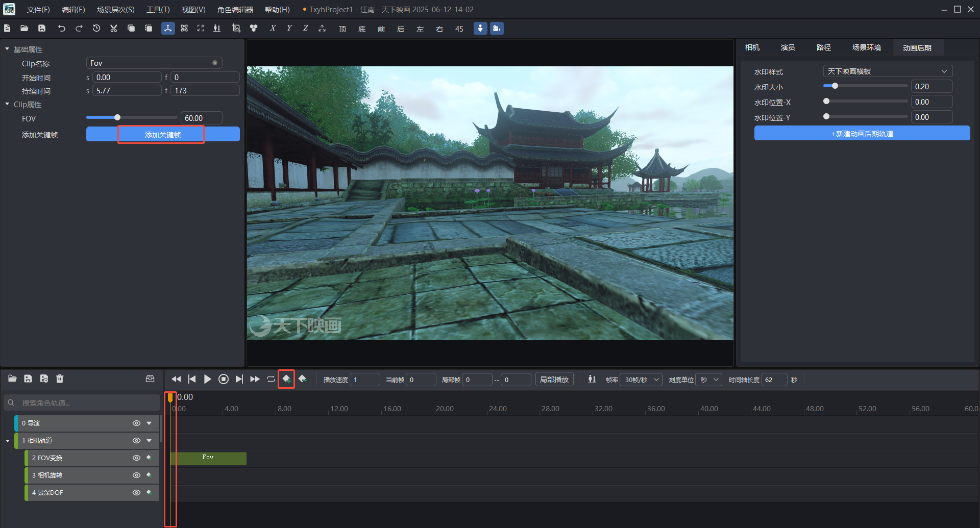Image resolution: width=980 pixels, height=528 pixels.
Task: Open the 水印样式 dropdown
Action: (x=888, y=71)
